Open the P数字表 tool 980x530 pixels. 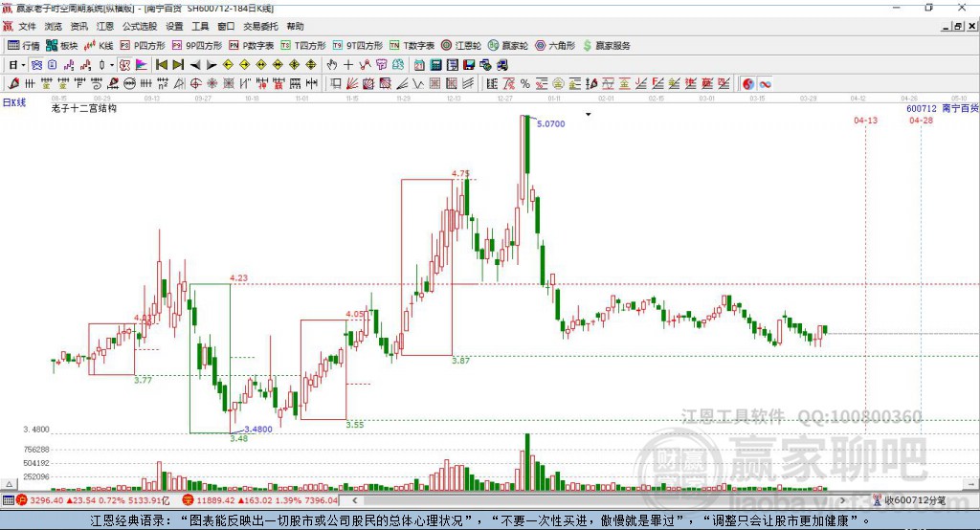point(252,46)
